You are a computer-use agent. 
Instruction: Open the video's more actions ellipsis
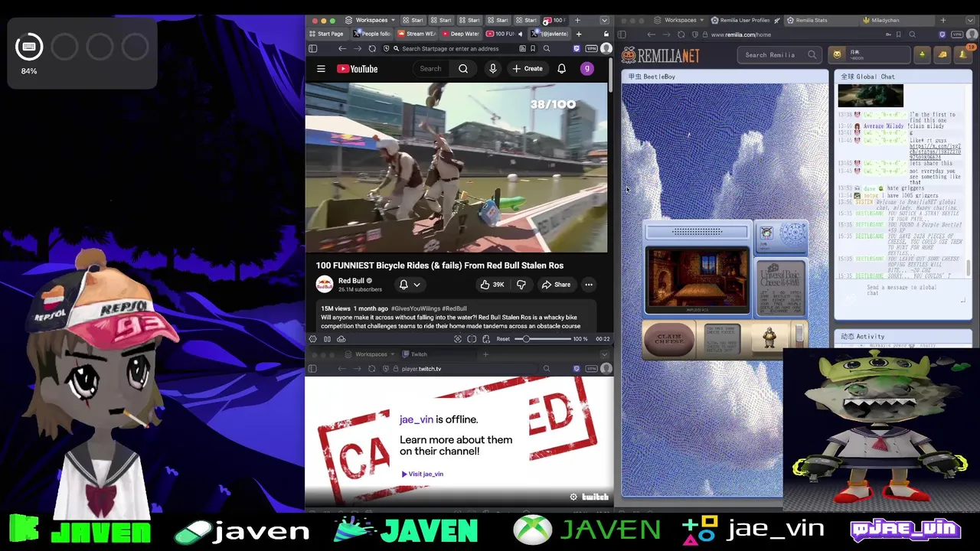[589, 285]
